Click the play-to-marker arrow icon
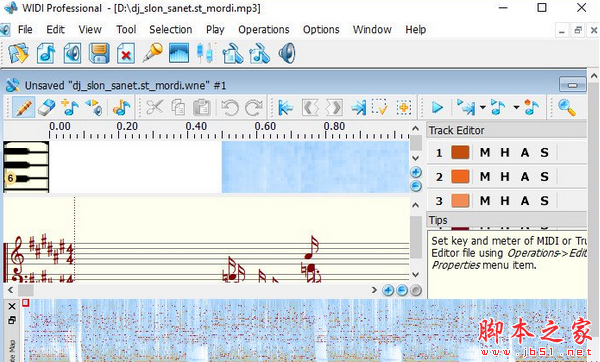The width and height of the screenshot is (600, 362). [466, 108]
